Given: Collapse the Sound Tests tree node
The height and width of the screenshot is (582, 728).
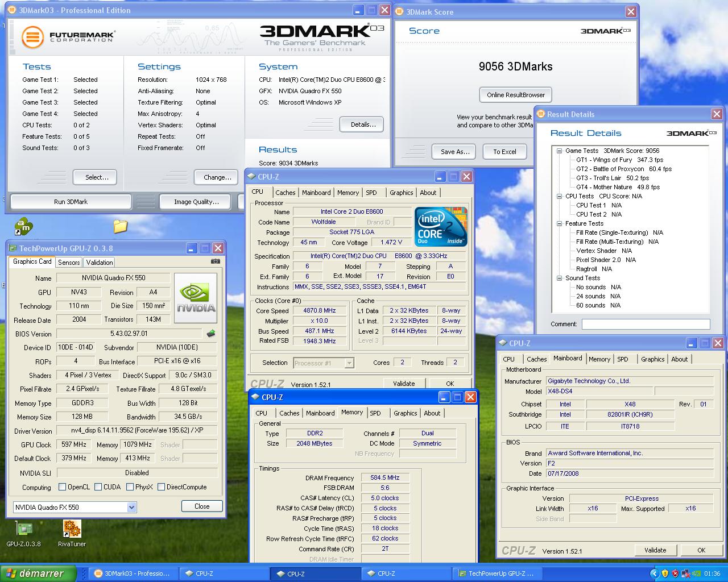Looking at the screenshot, I should pyautogui.click(x=560, y=278).
